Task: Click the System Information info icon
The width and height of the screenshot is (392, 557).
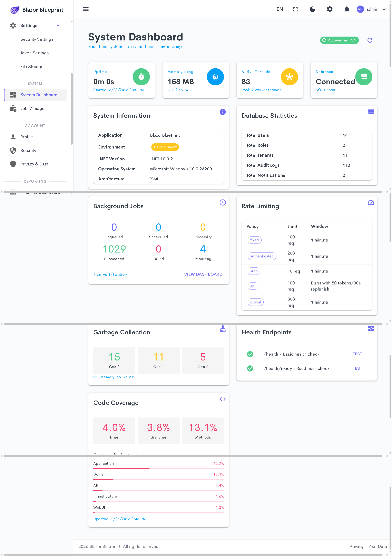Action: (223, 112)
